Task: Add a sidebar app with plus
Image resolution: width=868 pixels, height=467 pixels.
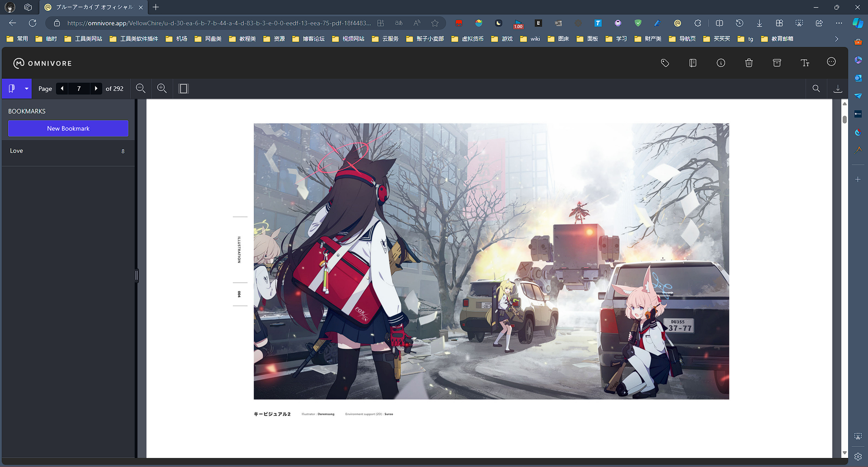Action: click(858, 179)
